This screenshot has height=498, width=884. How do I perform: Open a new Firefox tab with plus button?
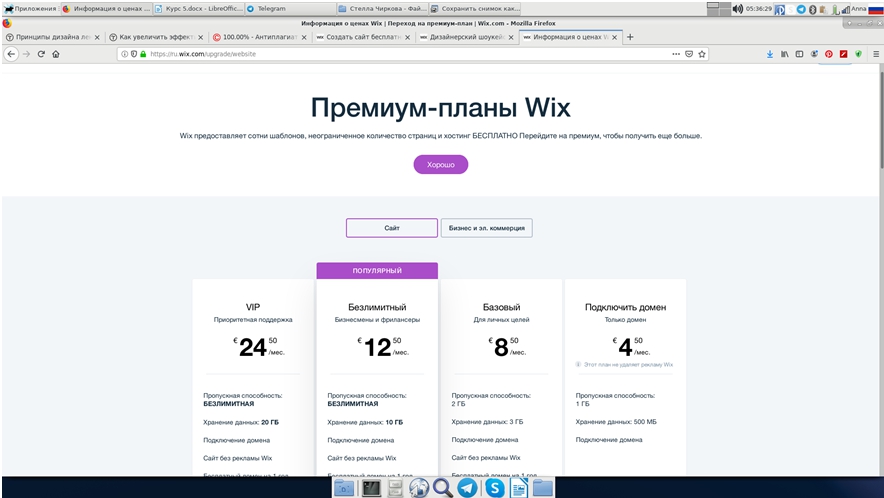[630, 37]
